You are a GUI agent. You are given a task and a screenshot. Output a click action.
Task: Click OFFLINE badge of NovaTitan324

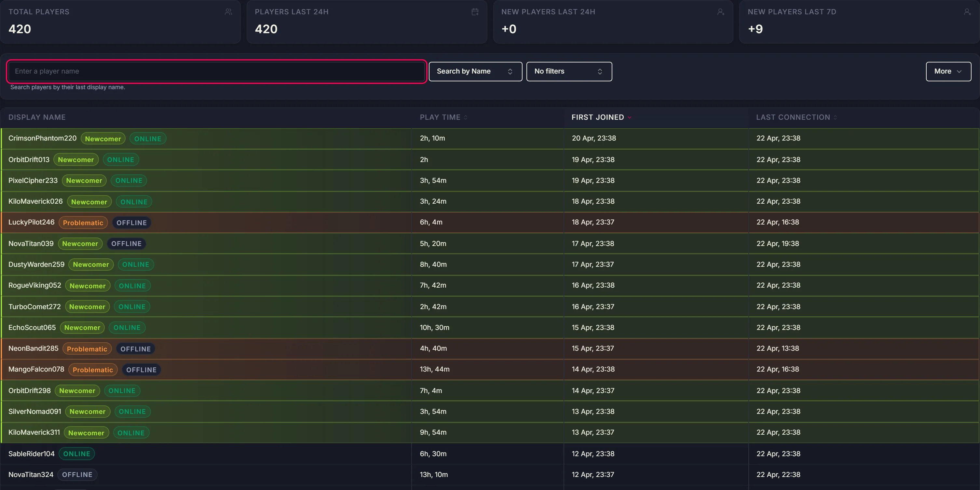[77, 475]
